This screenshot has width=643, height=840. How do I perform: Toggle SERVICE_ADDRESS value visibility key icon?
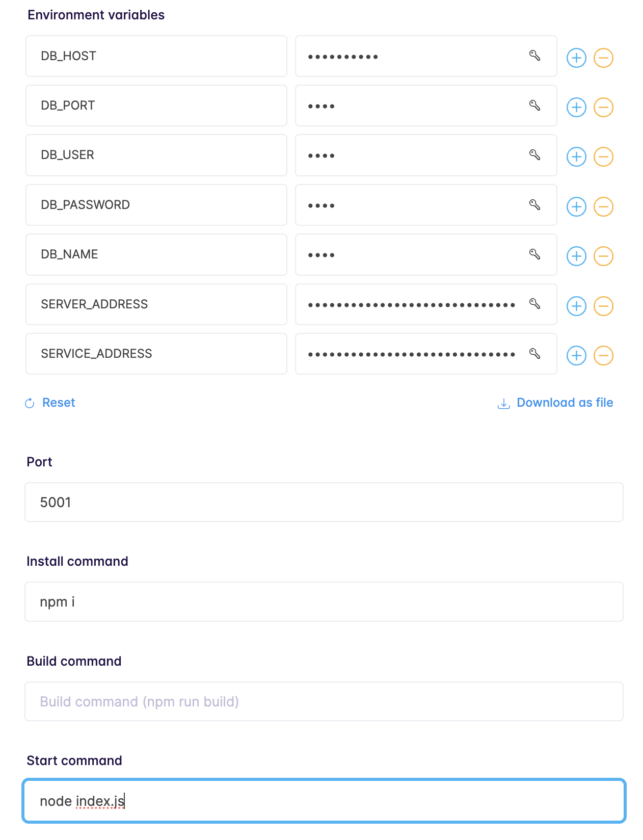[x=534, y=354]
